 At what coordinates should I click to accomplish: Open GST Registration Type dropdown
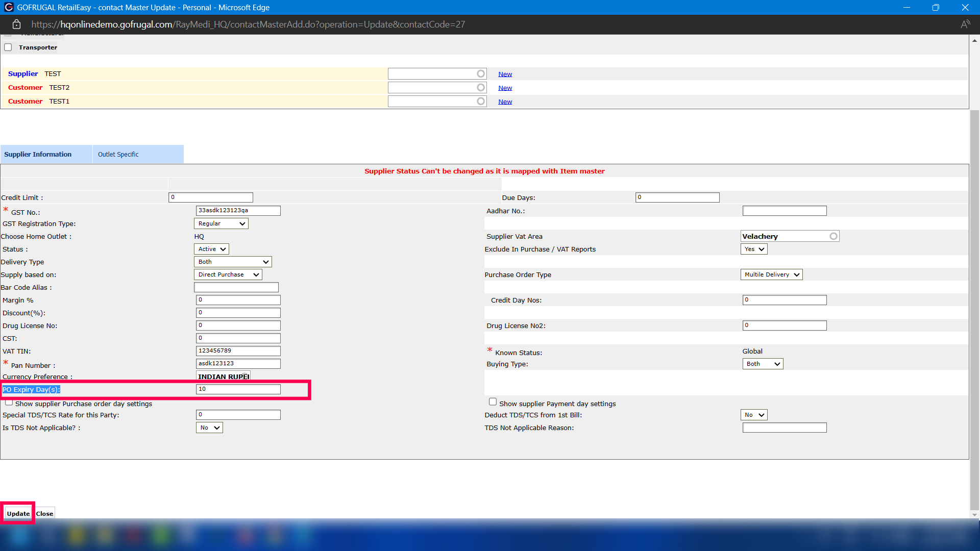221,223
